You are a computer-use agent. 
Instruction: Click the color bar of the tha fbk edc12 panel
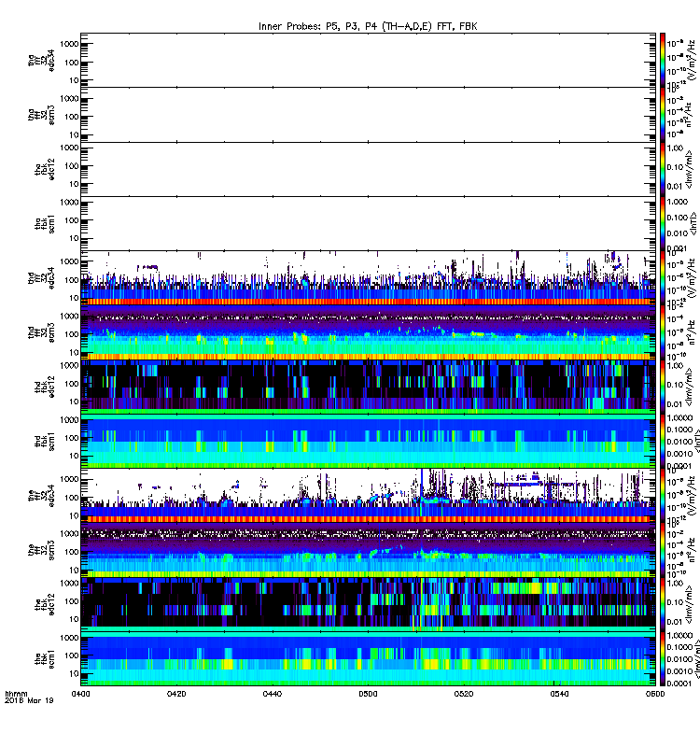click(x=663, y=170)
